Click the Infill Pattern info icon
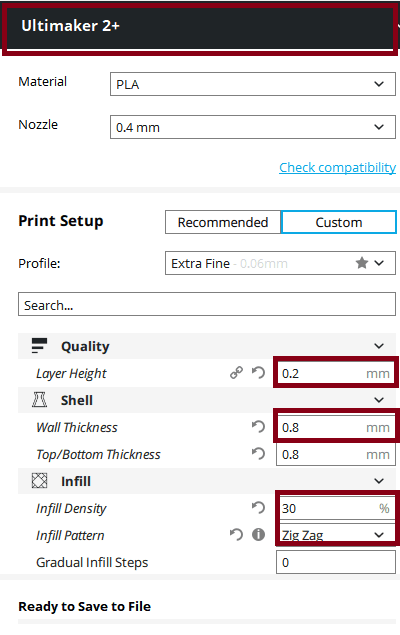 [x=258, y=535]
